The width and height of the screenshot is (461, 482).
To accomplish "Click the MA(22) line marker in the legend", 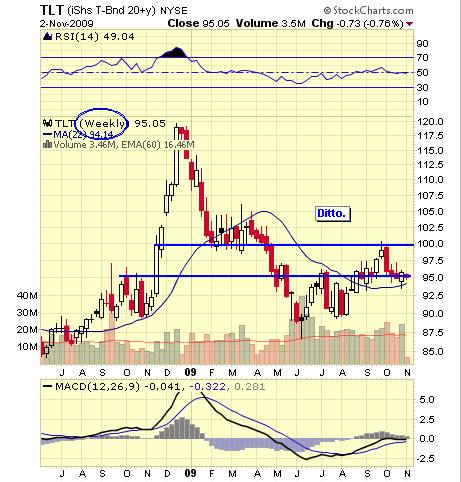I will click(48, 134).
